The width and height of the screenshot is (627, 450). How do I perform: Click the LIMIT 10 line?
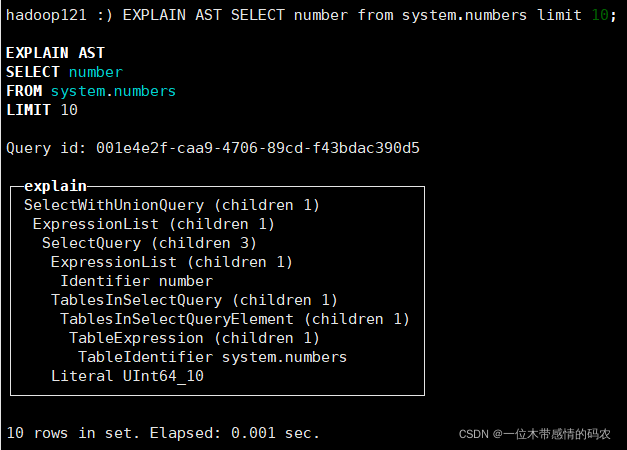click(42, 110)
